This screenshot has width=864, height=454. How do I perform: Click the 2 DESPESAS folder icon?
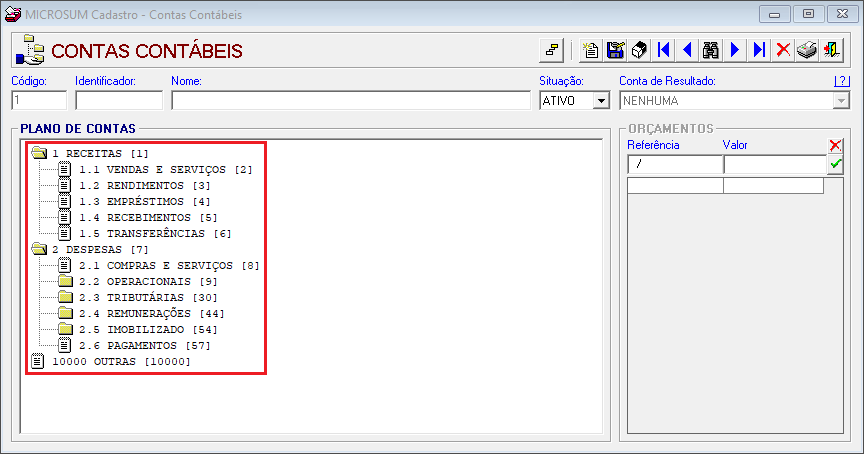click(x=39, y=249)
